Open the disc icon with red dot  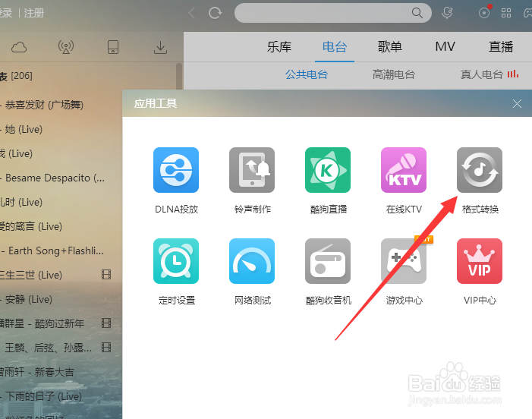(x=484, y=13)
